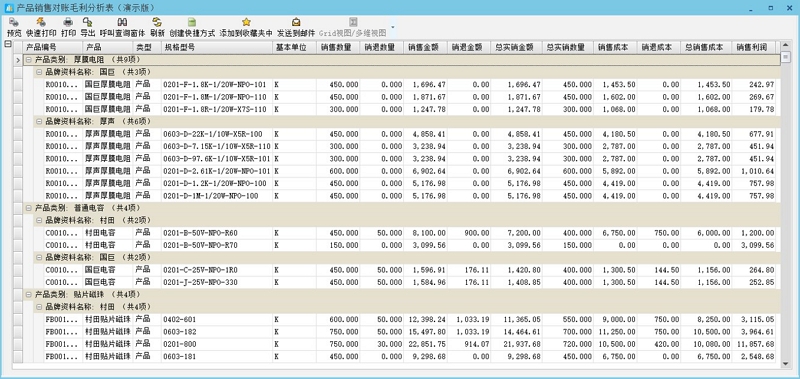
Task: Click the Grid视图/多维视图 toolbar item
Action: pyautogui.click(x=353, y=28)
